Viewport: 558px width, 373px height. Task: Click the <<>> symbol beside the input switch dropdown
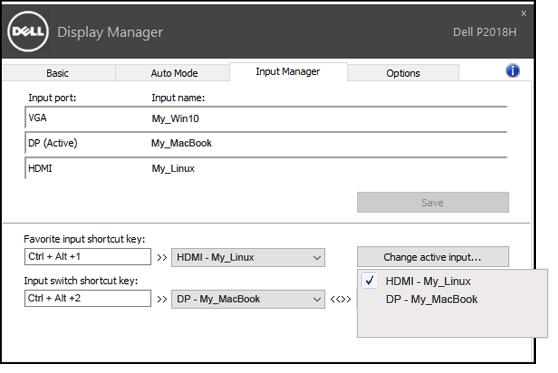point(341,299)
